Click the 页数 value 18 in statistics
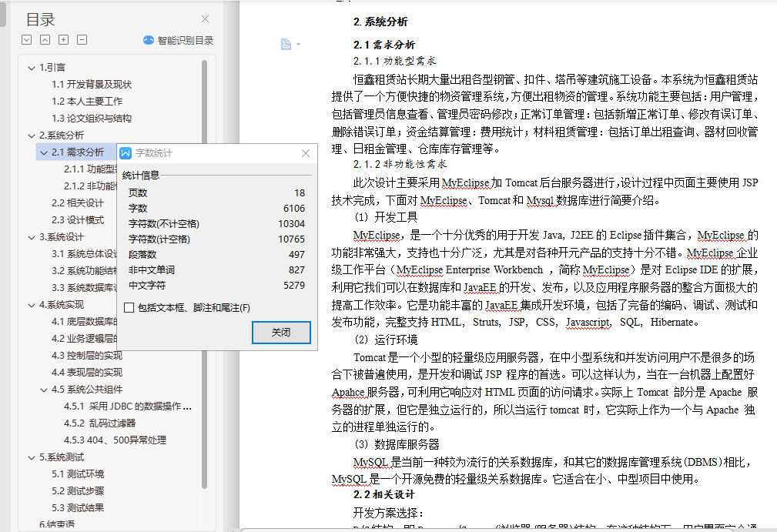This screenshot has height=532, width=777. click(x=300, y=192)
